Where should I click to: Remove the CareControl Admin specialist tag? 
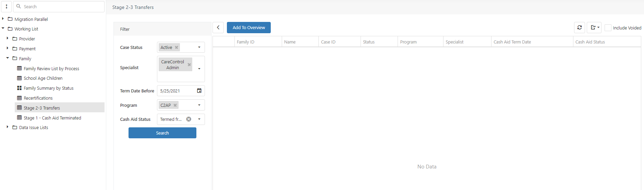[189, 65]
